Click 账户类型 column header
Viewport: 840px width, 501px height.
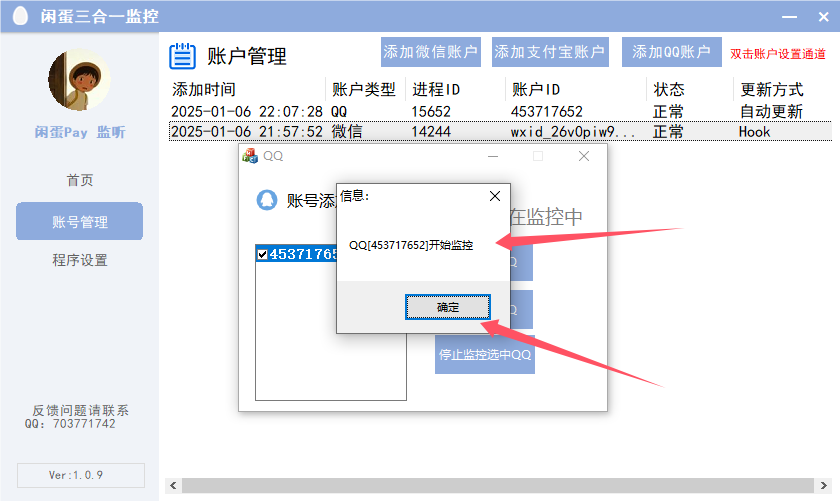364,89
